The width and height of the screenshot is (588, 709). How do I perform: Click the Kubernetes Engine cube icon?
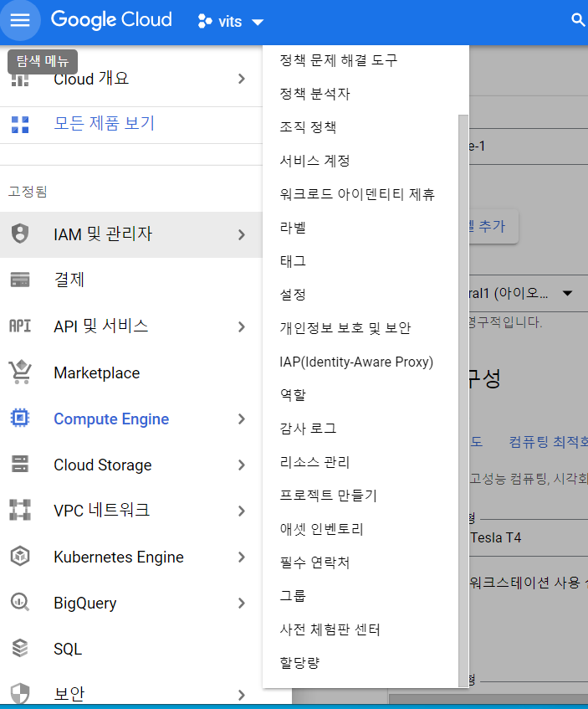20,556
